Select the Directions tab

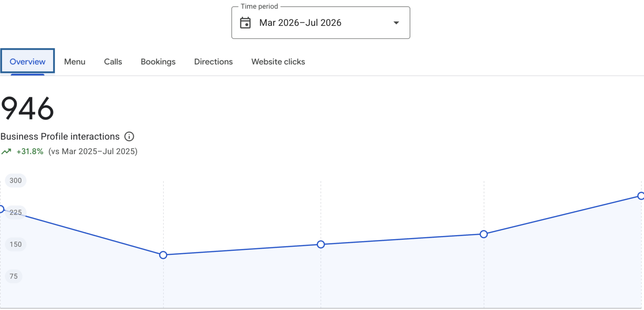click(x=213, y=62)
